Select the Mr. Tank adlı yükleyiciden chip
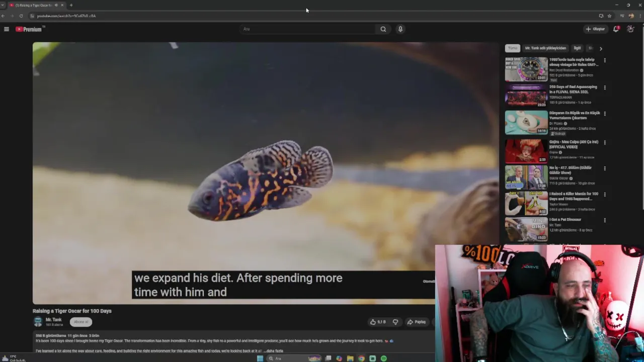 coord(545,48)
